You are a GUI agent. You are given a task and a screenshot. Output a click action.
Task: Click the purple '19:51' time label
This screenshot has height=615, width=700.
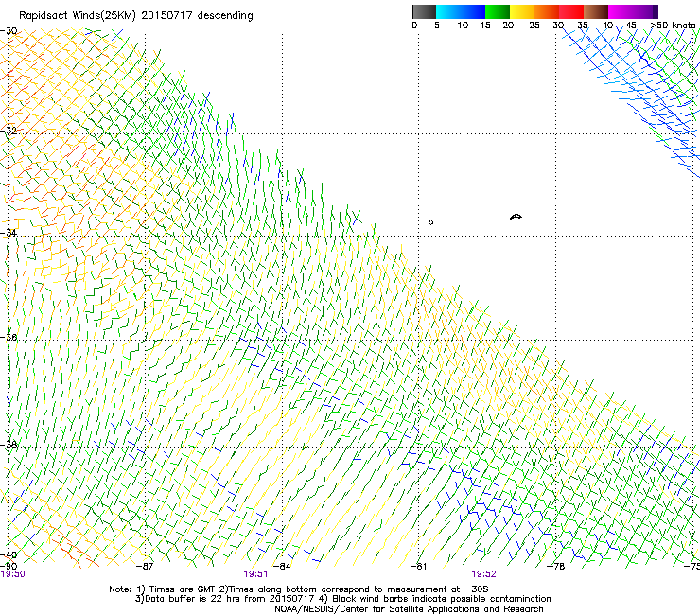(255, 574)
